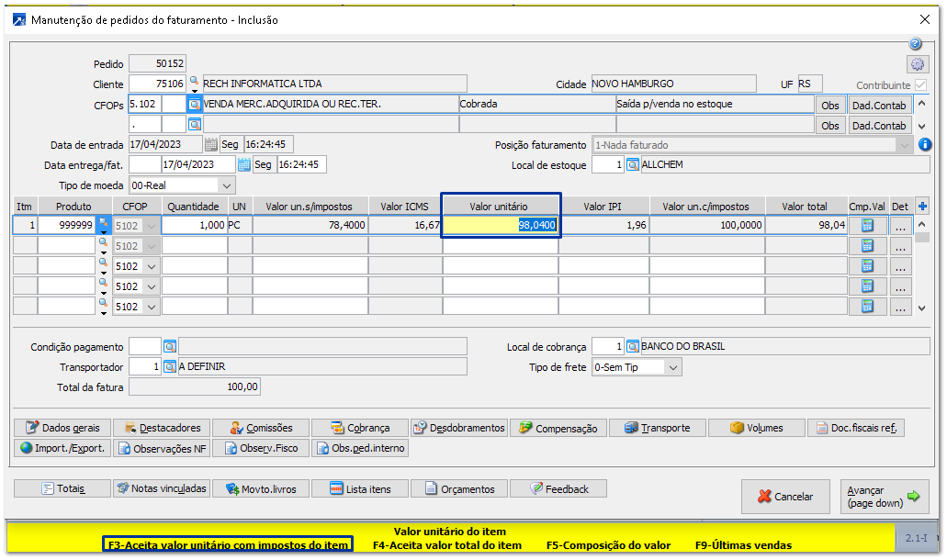Click lookup icon beside Condição pagamento field
Image resolution: width=947 pixels, height=560 pixels.
pos(170,347)
